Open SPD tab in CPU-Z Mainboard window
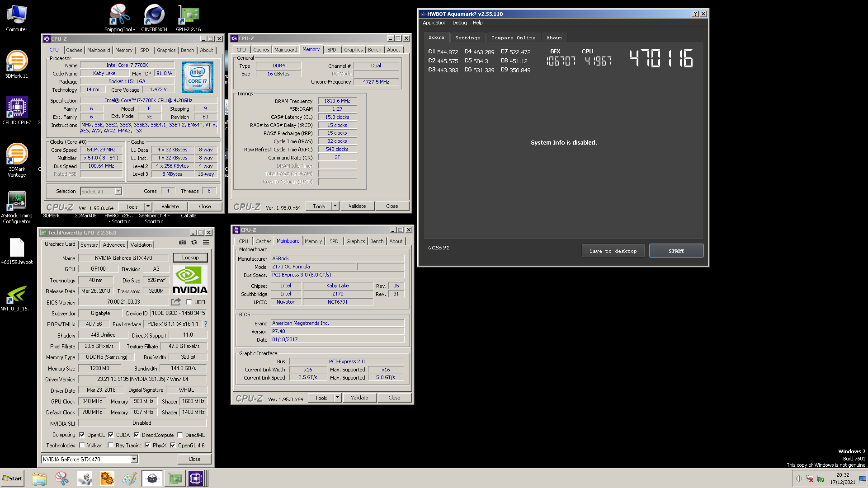This screenshot has height=488, width=868. point(334,241)
